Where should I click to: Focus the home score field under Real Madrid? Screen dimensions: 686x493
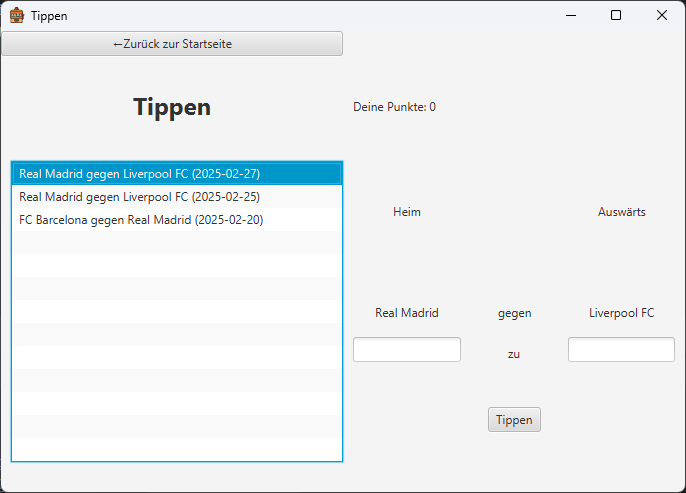click(x=407, y=350)
